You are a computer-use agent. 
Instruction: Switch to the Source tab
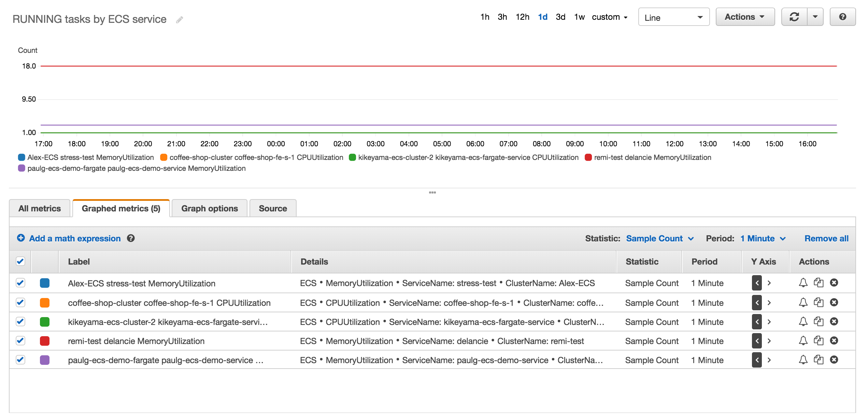coord(272,208)
